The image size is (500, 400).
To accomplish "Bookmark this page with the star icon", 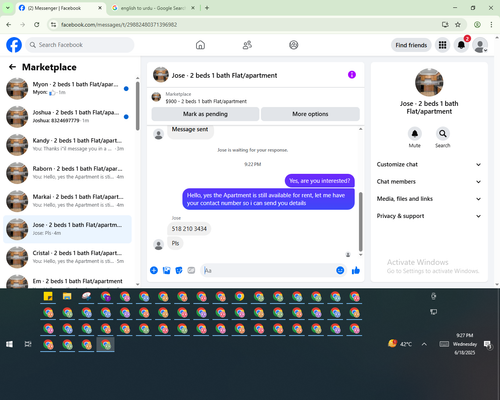I will (x=458, y=25).
